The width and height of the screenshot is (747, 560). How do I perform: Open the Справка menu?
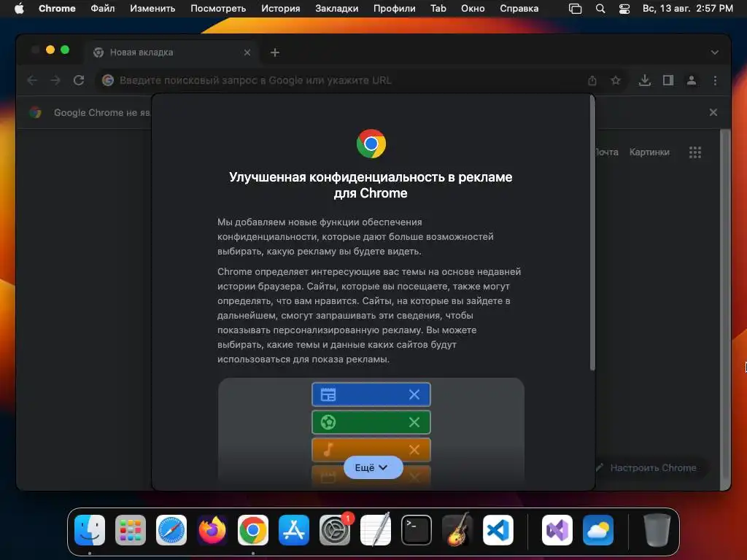tap(519, 9)
